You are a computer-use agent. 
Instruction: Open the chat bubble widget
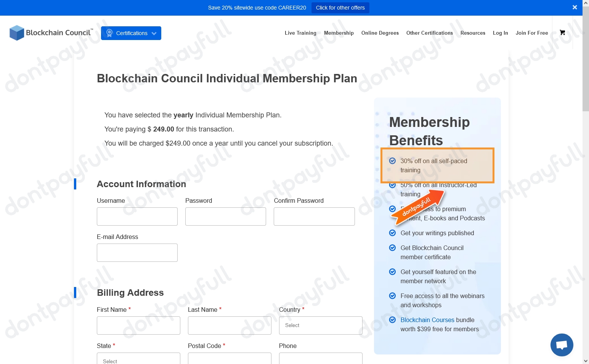click(562, 345)
